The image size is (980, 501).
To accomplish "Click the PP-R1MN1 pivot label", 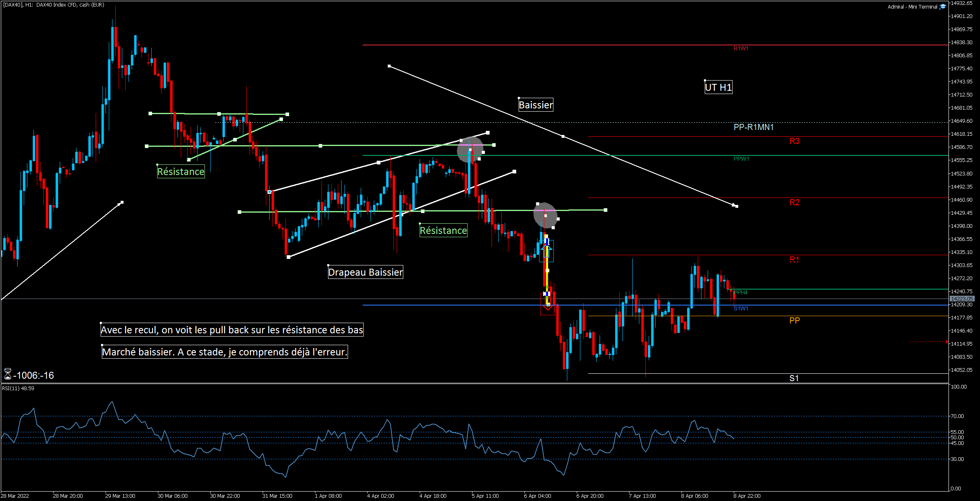I will click(753, 127).
